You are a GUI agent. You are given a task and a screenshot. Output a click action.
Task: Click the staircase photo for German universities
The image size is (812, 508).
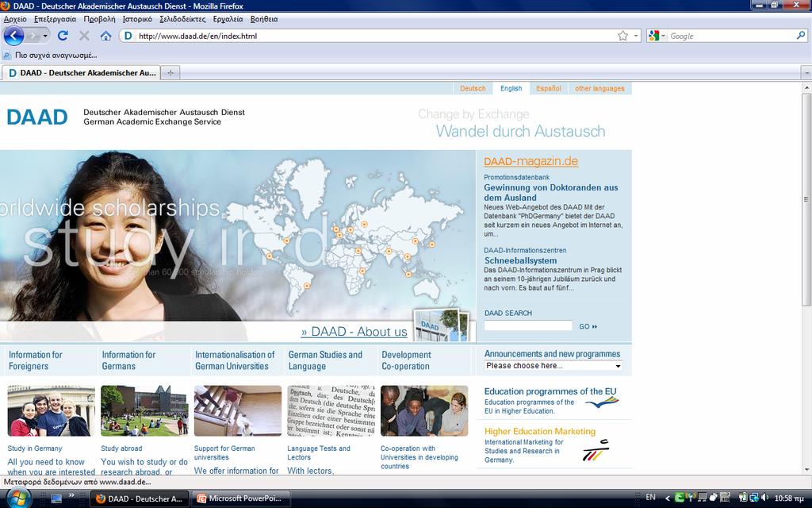(x=238, y=411)
